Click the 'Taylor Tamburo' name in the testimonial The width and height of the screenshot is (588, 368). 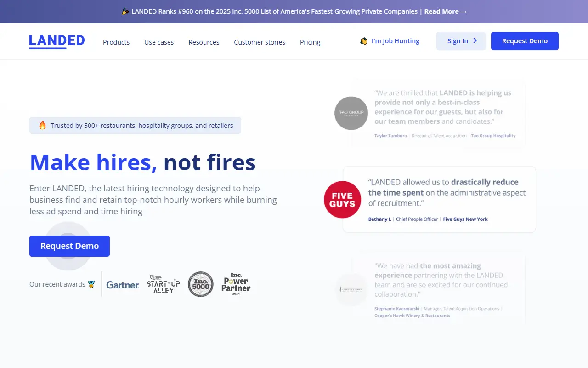point(390,136)
